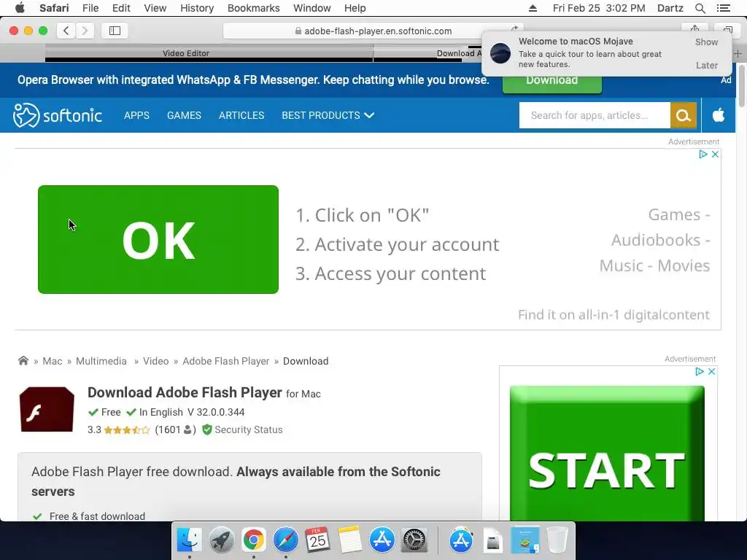This screenshot has width=747, height=560.
Task: Click the Safari forward arrow button
Action: pyautogui.click(x=85, y=31)
